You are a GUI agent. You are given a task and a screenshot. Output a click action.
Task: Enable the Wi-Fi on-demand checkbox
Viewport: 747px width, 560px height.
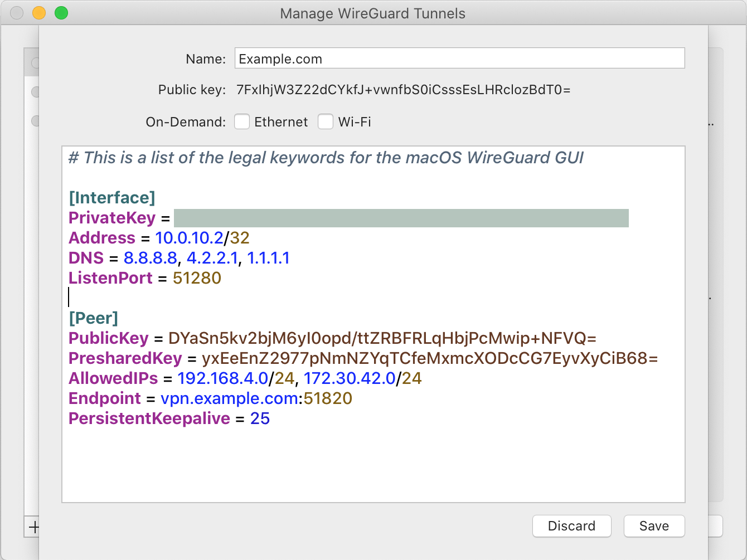pos(326,121)
